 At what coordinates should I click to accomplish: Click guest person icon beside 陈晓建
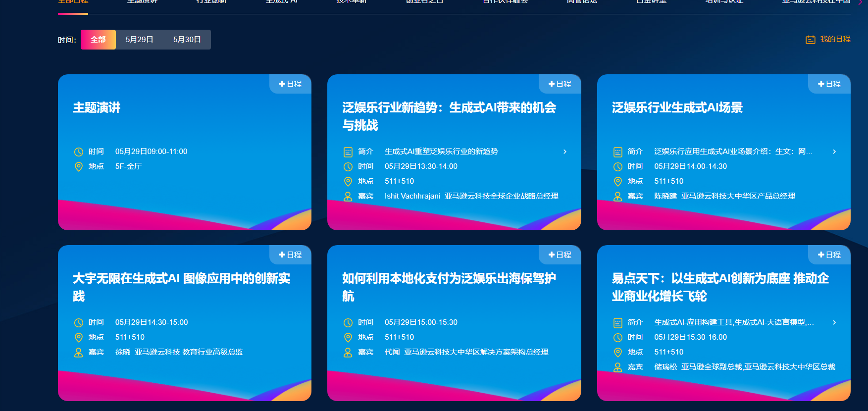coord(617,197)
